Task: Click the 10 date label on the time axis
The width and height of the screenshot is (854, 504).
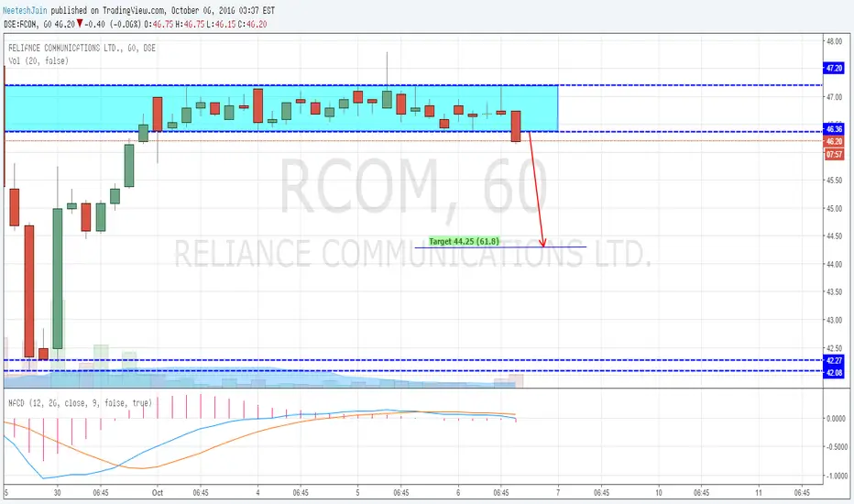Action: 659,493
